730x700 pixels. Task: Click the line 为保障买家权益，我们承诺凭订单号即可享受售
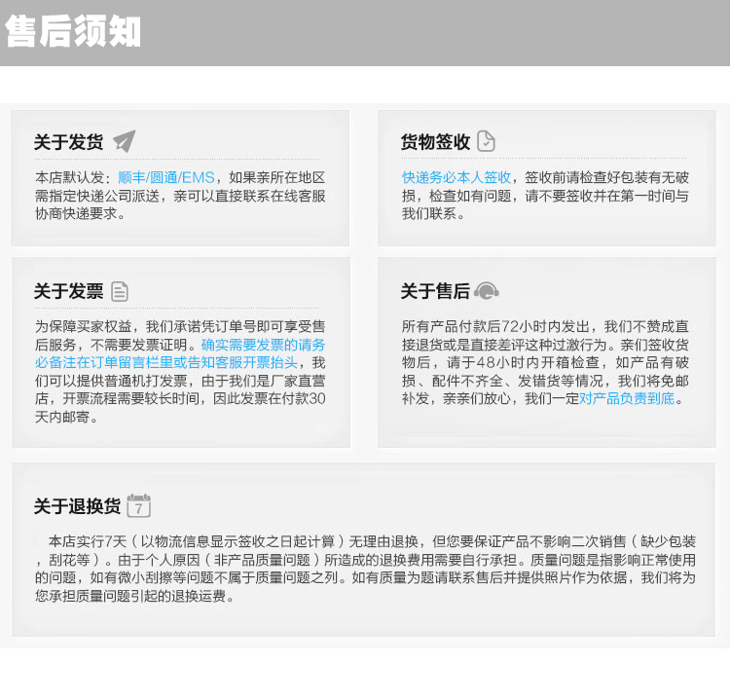pos(180,326)
